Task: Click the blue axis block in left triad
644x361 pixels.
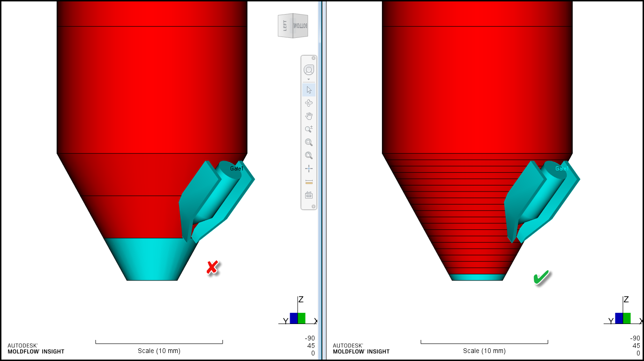Action: [294, 318]
